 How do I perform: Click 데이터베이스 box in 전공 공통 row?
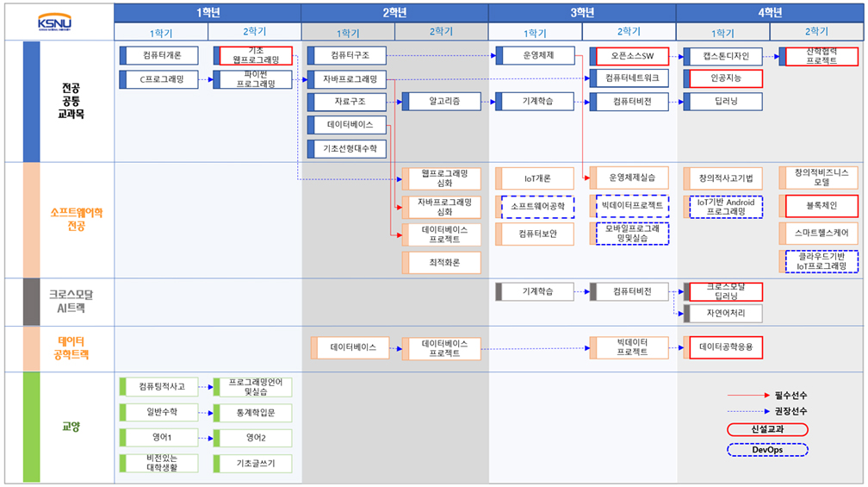[346, 125]
